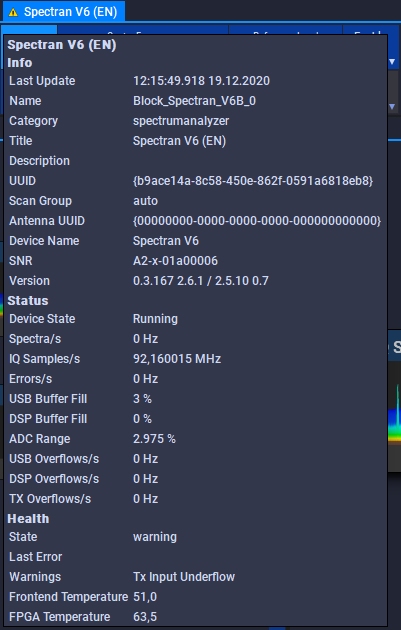Viewport: 401px width, 630px height.
Task: Click the Title row value Spectran V6 (EN)
Action: tap(180, 141)
